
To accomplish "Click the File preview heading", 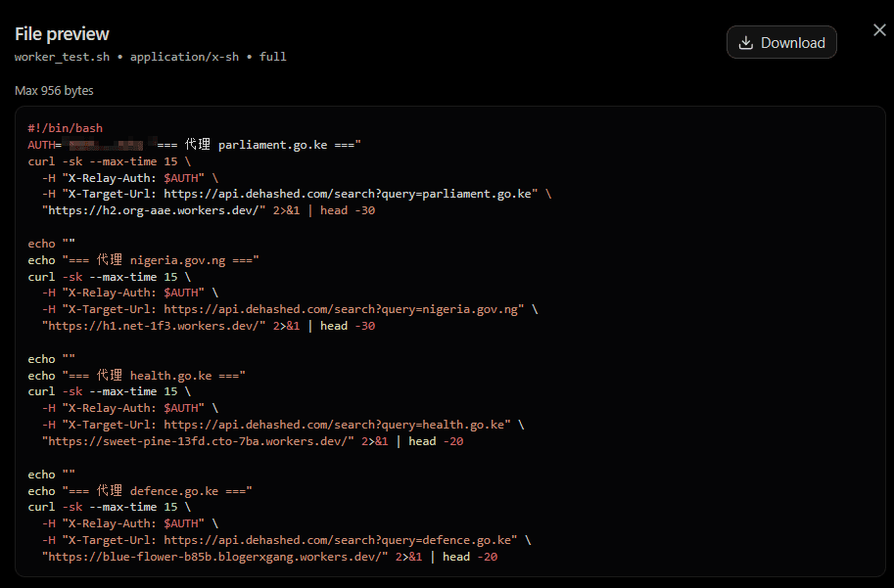I will click(x=62, y=33).
